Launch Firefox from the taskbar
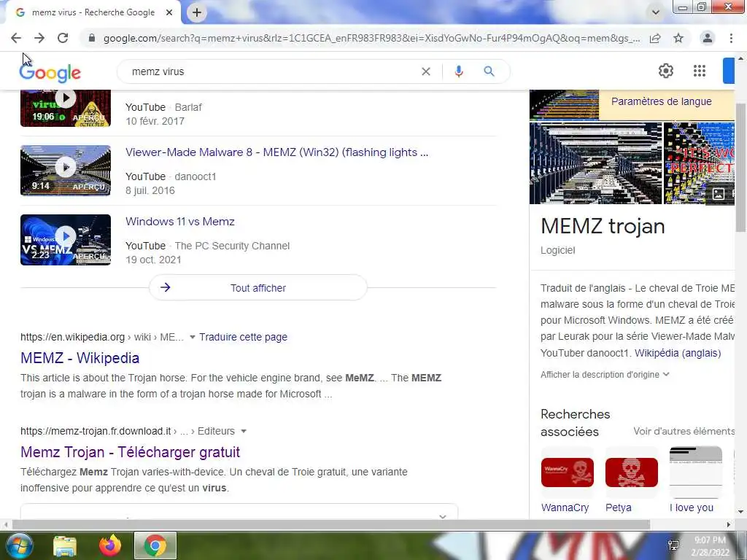Screen dimensions: 747x560 click(x=110, y=545)
